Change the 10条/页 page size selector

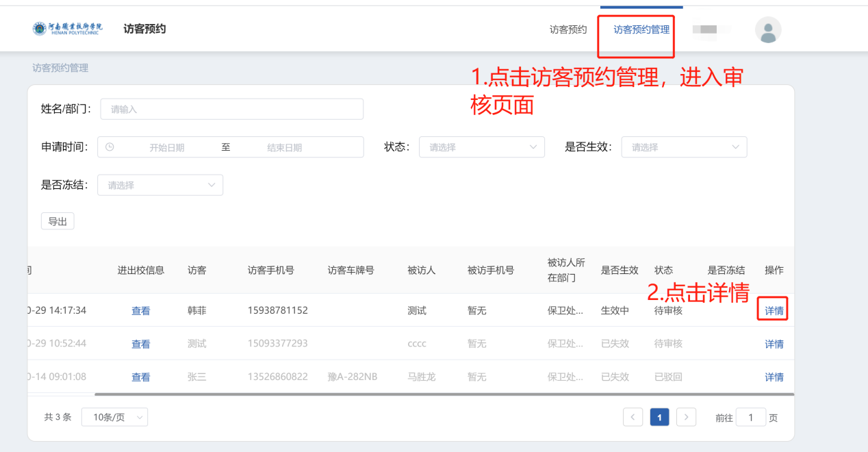114,417
